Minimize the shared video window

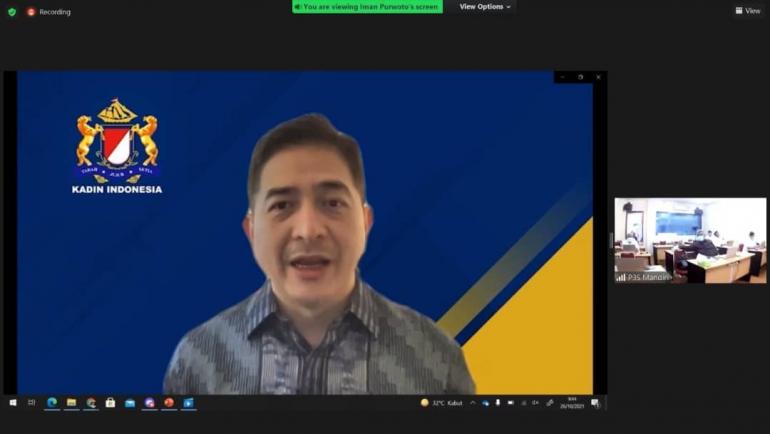click(x=563, y=77)
